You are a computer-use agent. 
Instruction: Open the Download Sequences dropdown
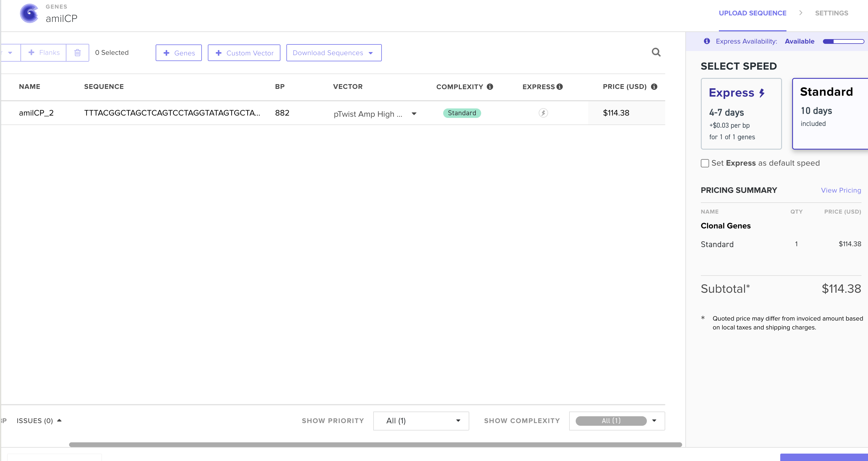[x=334, y=52]
